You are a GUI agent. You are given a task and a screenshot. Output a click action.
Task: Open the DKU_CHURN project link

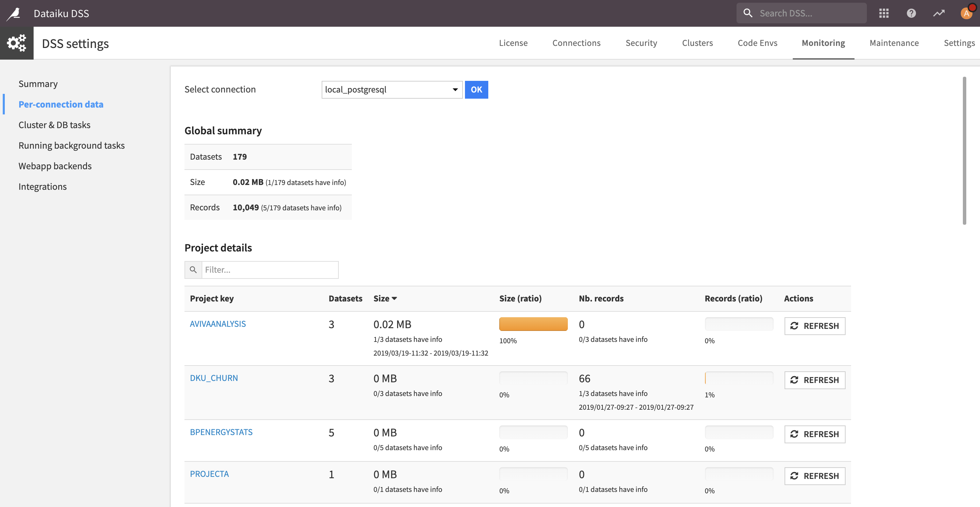pyautogui.click(x=214, y=378)
